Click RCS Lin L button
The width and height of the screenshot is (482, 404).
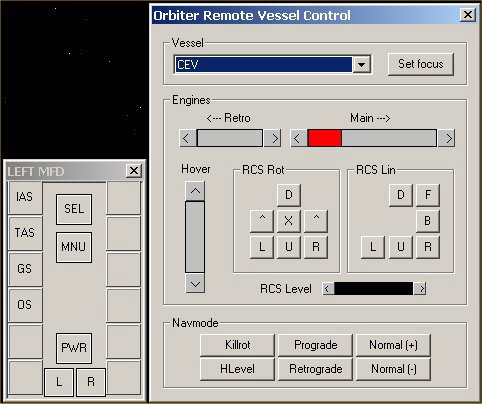[x=373, y=247]
